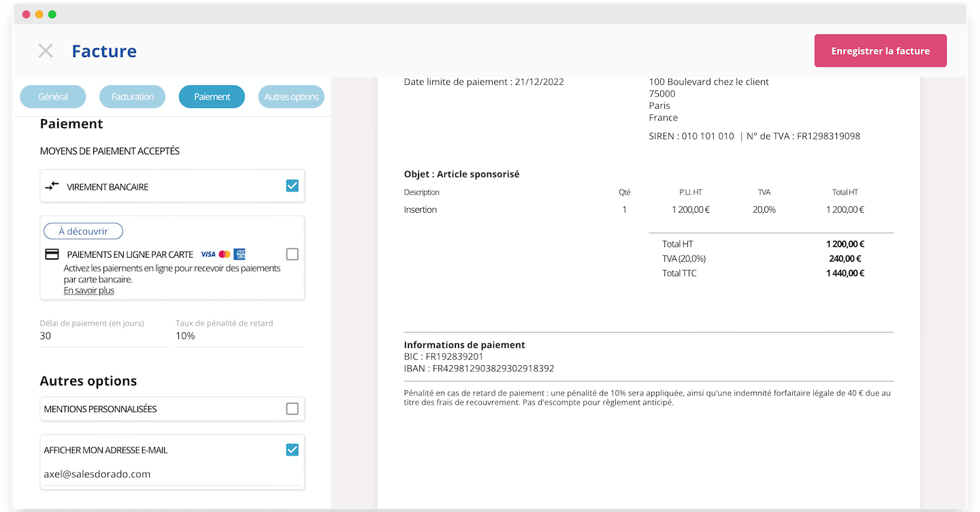The image size is (980, 512).
Task: Click the macOS yellow minimize window button
Action: pyautogui.click(x=39, y=14)
